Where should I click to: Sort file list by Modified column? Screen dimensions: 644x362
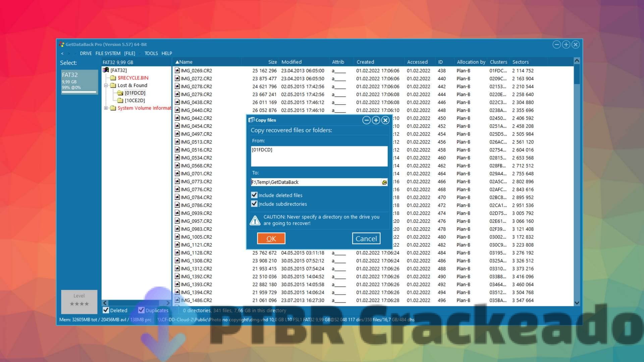[304, 62]
